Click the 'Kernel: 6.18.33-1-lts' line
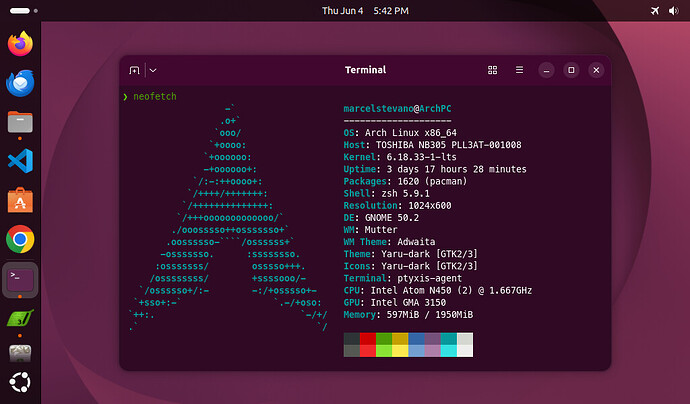This screenshot has height=404, width=690. (x=400, y=157)
